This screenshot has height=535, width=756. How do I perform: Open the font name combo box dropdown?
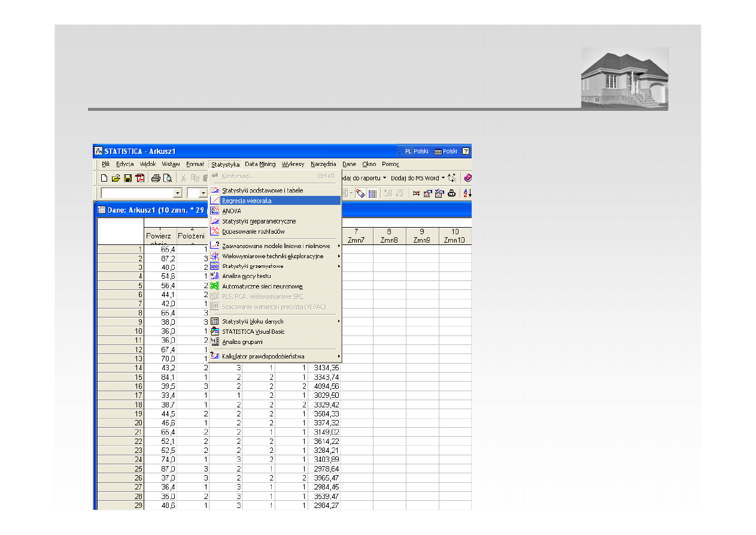click(x=177, y=193)
